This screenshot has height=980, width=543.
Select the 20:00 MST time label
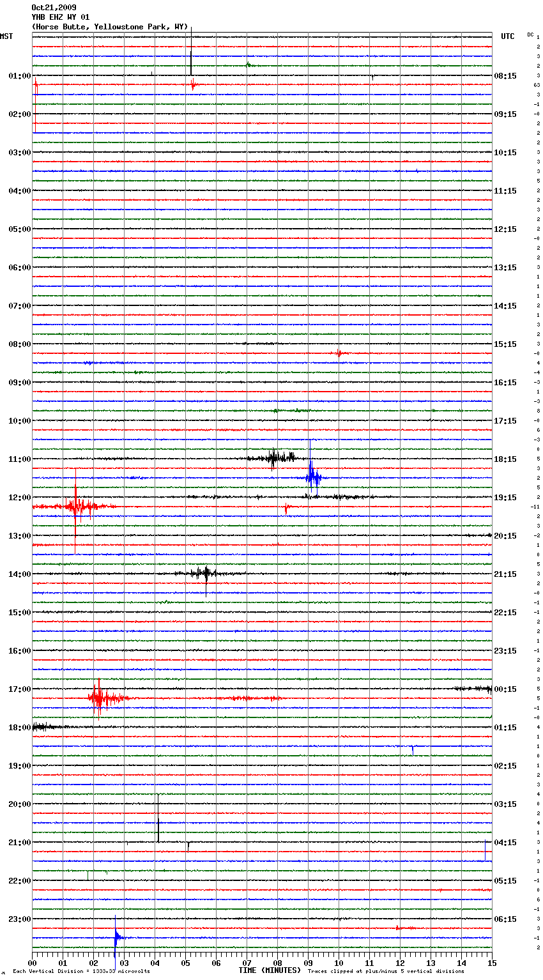coord(20,804)
